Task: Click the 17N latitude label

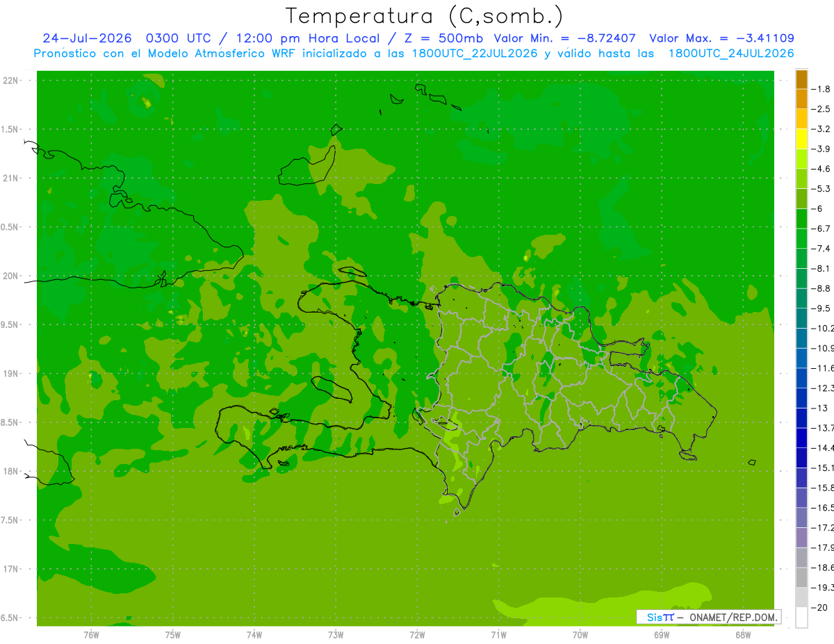Action: pos(10,570)
